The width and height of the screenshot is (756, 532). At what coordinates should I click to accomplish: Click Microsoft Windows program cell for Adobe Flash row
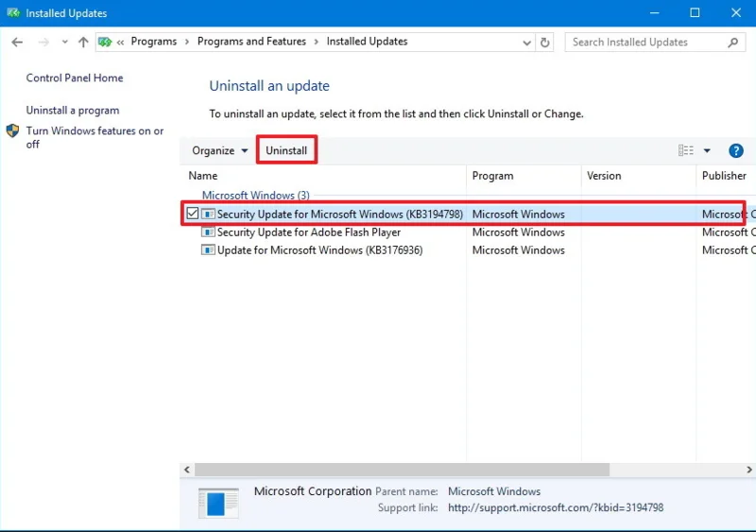pos(518,232)
